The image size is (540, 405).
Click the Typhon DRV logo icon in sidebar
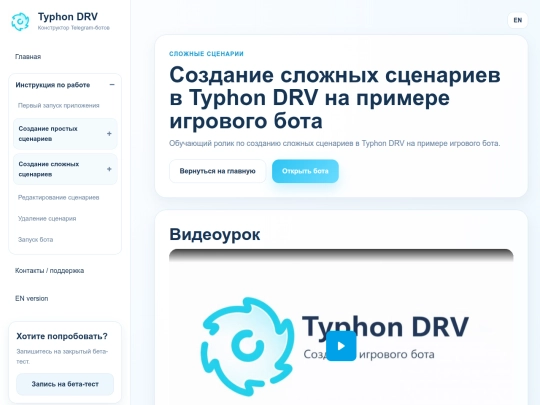[20, 21]
